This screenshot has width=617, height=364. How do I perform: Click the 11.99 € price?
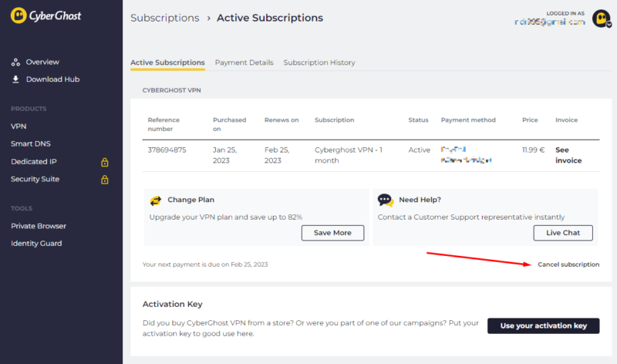coord(533,150)
